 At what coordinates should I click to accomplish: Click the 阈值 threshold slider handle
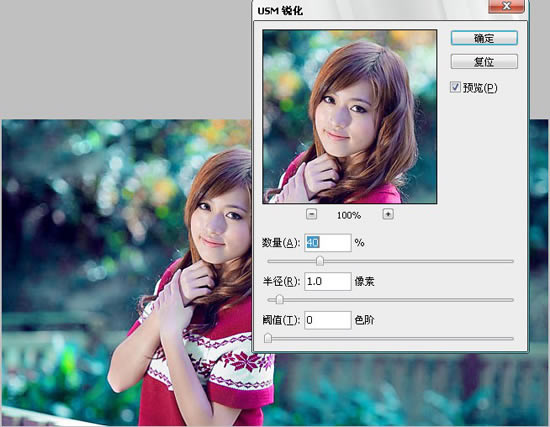click(x=268, y=338)
